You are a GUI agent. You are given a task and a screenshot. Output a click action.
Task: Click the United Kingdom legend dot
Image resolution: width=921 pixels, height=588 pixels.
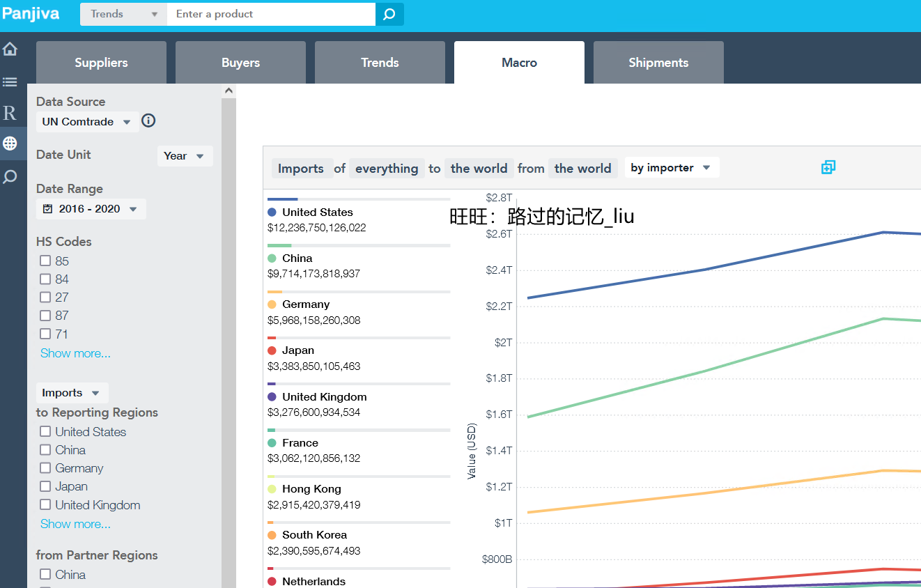click(272, 396)
